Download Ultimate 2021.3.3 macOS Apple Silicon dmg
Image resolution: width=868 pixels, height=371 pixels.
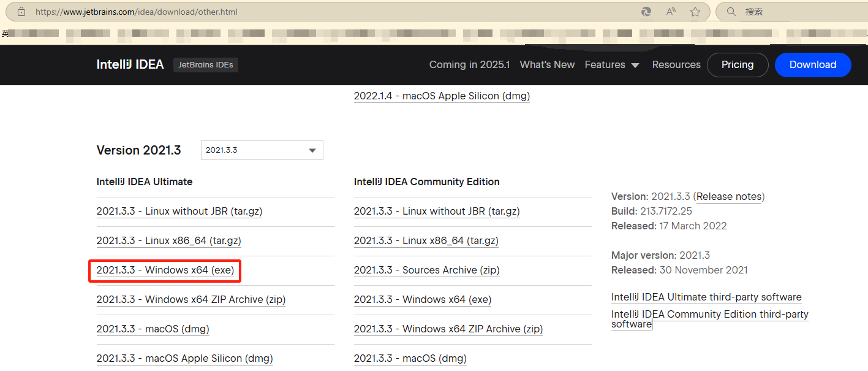pyautogui.click(x=184, y=359)
